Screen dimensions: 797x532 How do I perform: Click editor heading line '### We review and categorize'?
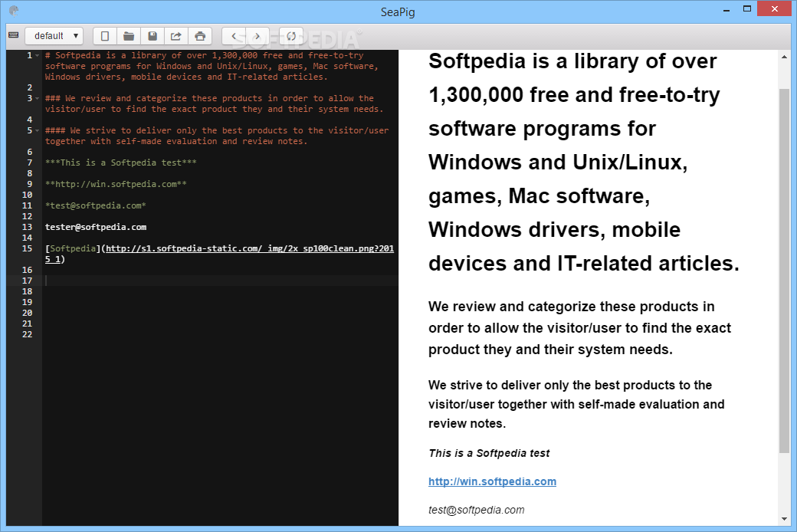click(x=214, y=103)
